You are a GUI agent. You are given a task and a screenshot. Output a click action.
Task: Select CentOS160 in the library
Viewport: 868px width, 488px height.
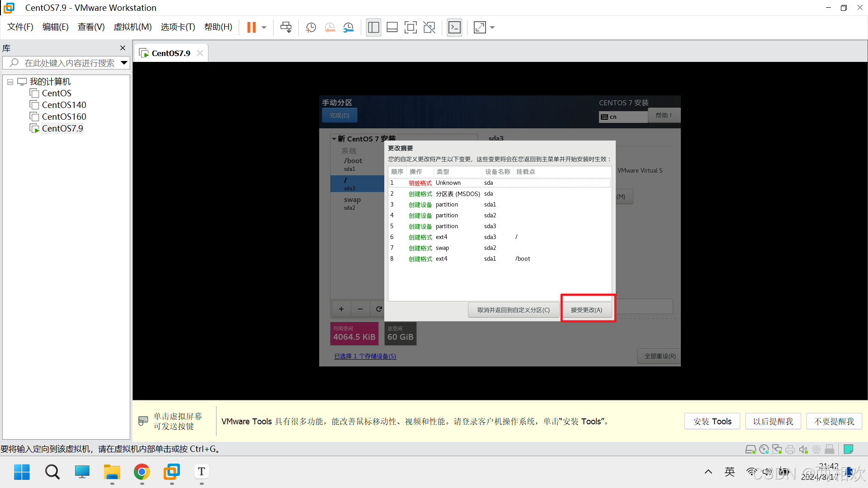64,117
